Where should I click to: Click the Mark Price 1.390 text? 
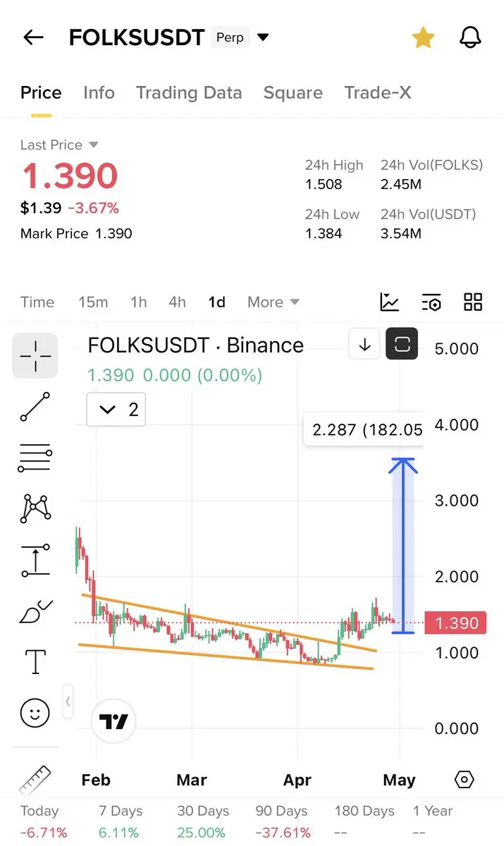(76, 234)
